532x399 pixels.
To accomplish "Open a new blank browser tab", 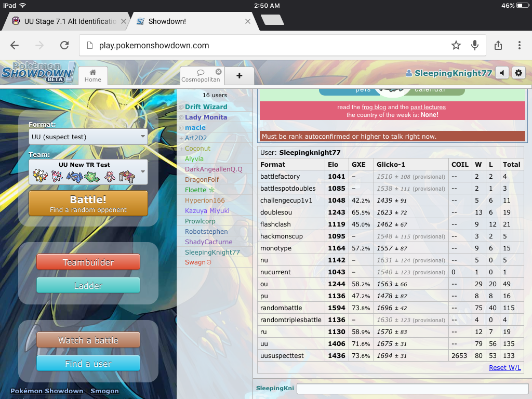I will (272, 20).
